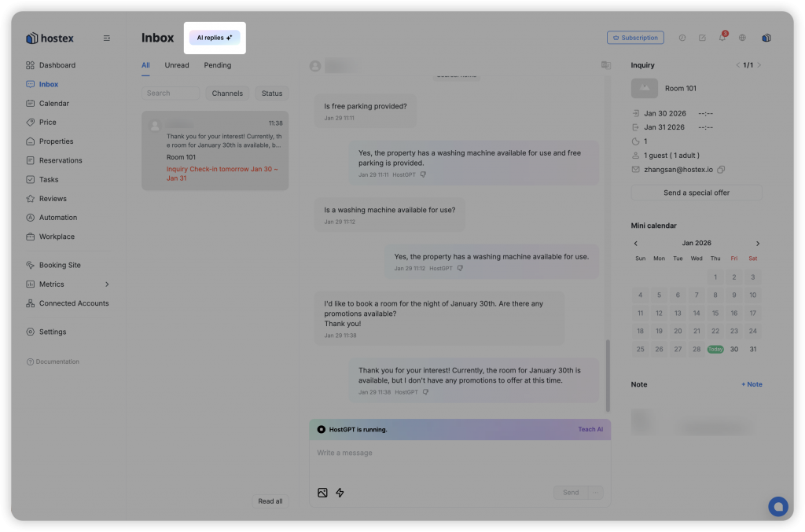This screenshot has width=805, height=532.
Task: Click Send a special offer
Action: [697, 193]
